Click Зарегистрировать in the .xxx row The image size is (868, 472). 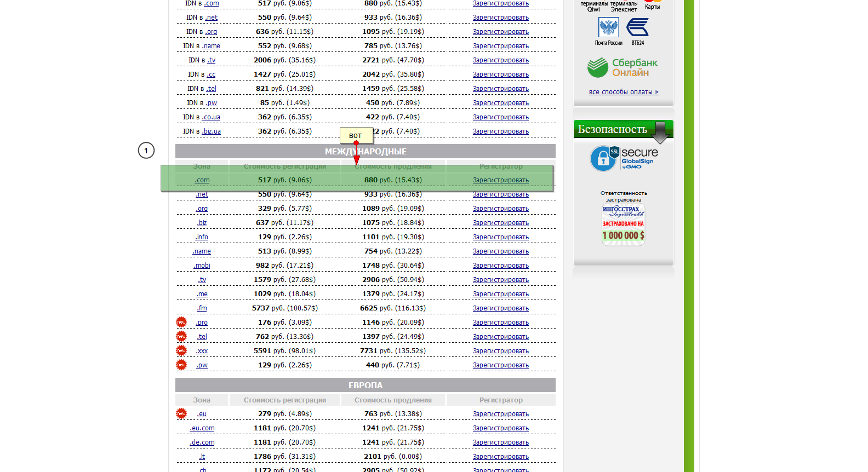click(501, 351)
